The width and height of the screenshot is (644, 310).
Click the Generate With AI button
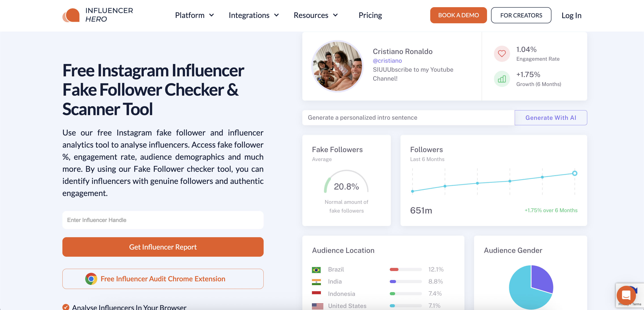coord(551,118)
